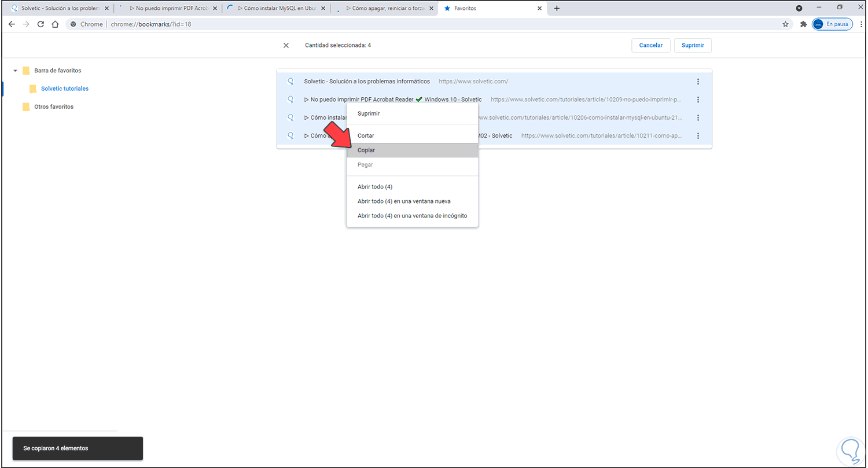Viewport: 868px width, 468px height.
Task: Select the 'Solvetic tutoriales' folder
Action: (65, 89)
